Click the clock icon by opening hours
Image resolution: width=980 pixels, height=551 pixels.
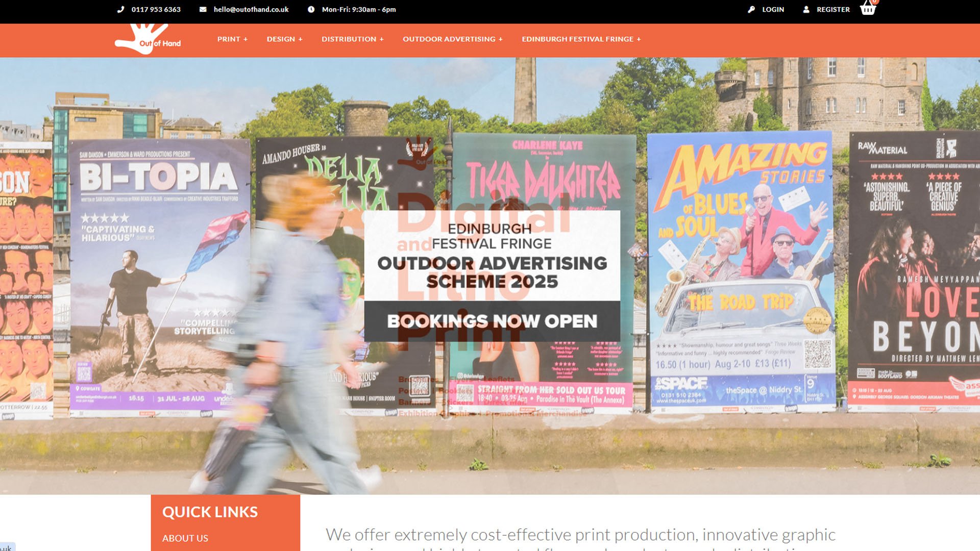[x=311, y=9]
